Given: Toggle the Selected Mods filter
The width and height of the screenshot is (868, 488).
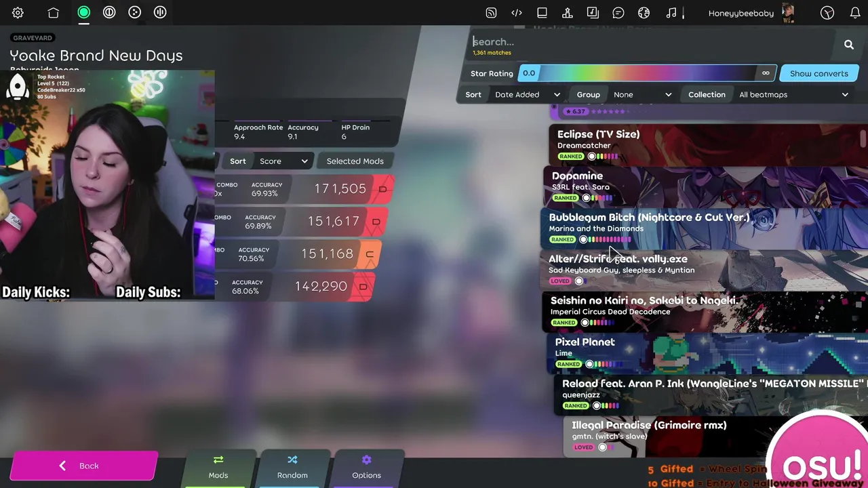Looking at the screenshot, I should pos(355,161).
